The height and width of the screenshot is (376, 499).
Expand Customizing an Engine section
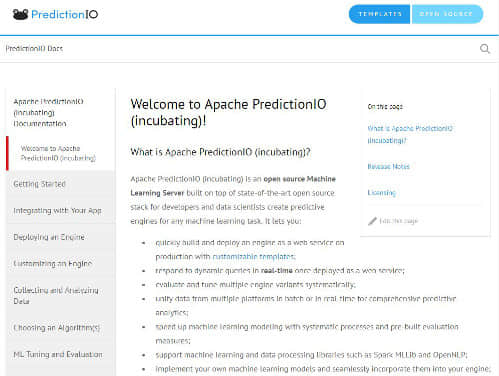click(x=61, y=264)
